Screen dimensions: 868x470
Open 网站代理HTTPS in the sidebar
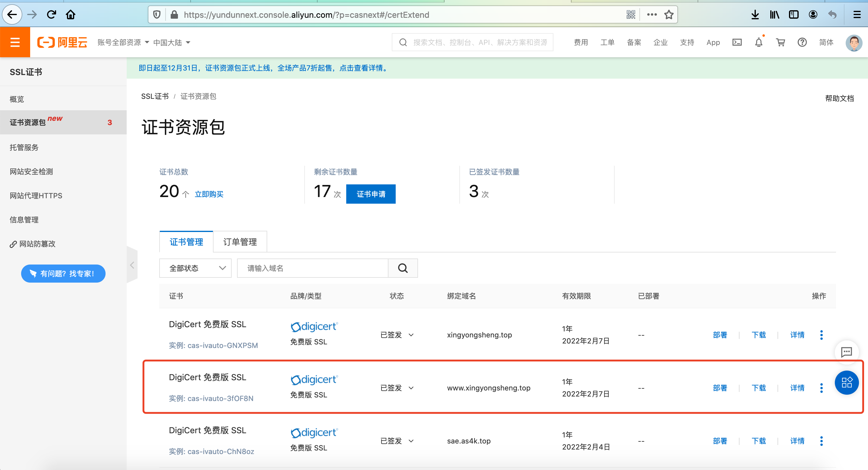(x=63, y=196)
